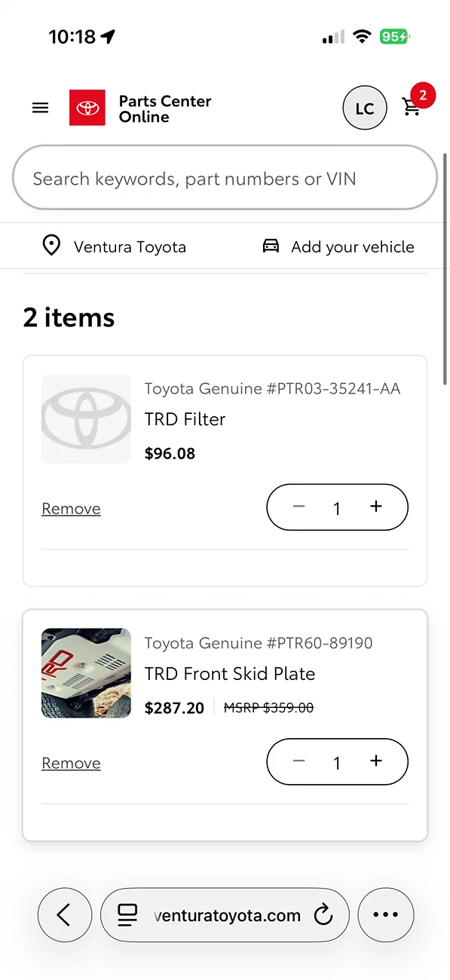
Task: Remove the TRD Filter from cart
Action: point(71,508)
